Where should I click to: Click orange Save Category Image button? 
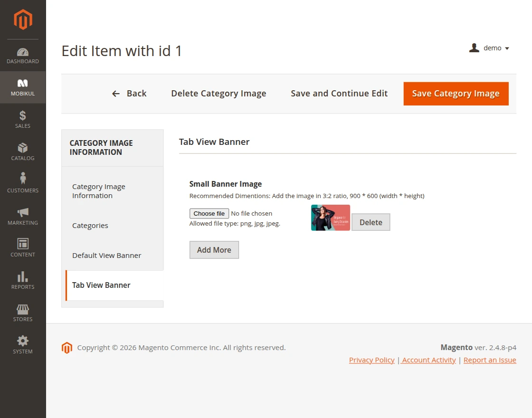pos(456,94)
